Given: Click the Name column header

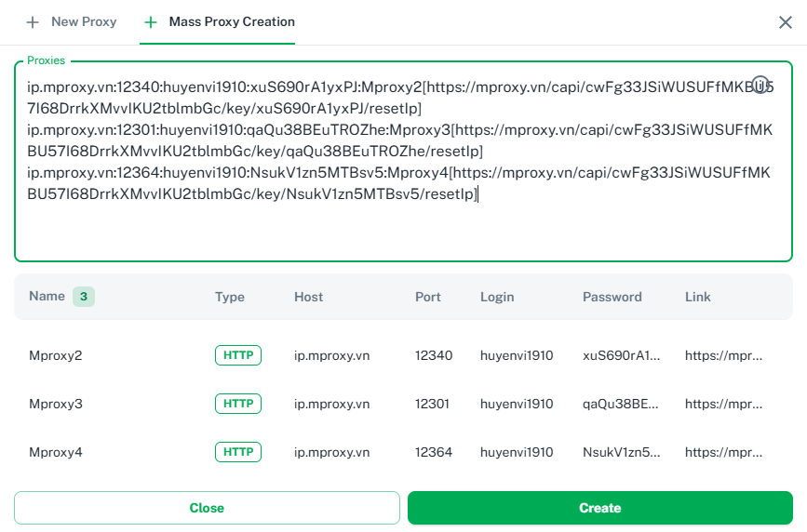Looking at the screenshot, I should click(47, 297).
